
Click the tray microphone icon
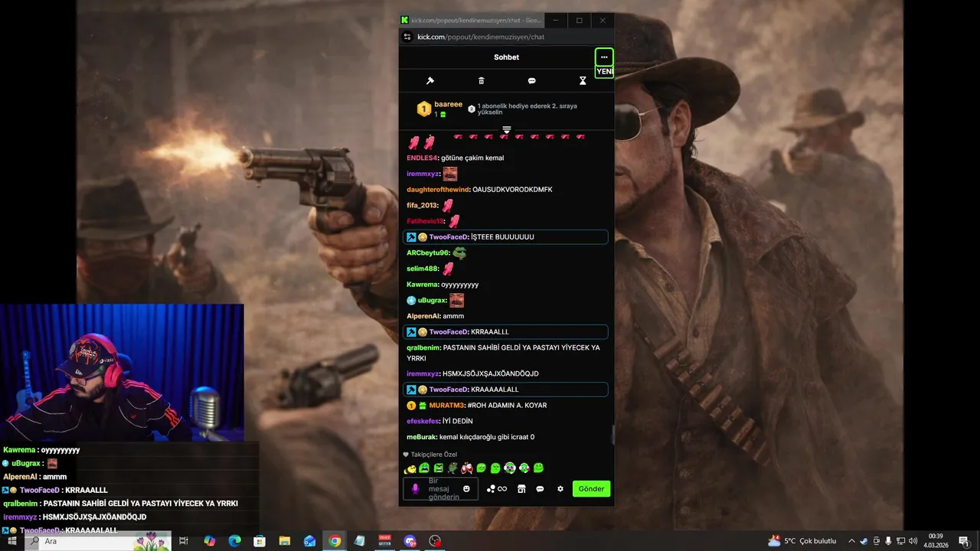click(888, 541)
